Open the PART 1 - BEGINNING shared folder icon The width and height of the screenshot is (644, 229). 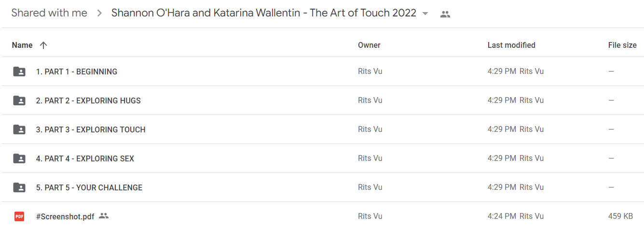19,72
